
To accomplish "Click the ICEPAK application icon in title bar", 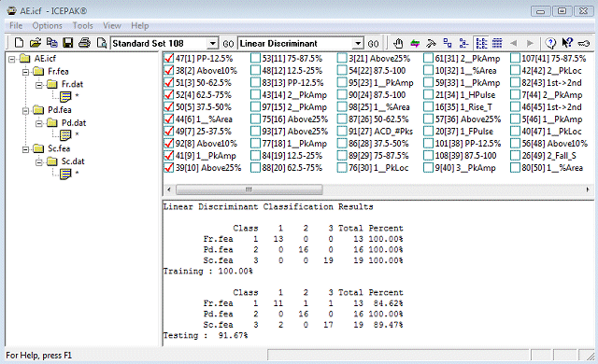I will (x=11, y=10).
